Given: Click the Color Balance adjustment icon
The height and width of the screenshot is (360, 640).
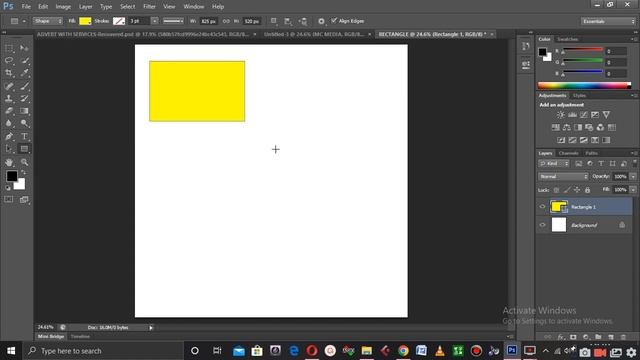Looking at the screenshot, I should (x=567, y=127).
